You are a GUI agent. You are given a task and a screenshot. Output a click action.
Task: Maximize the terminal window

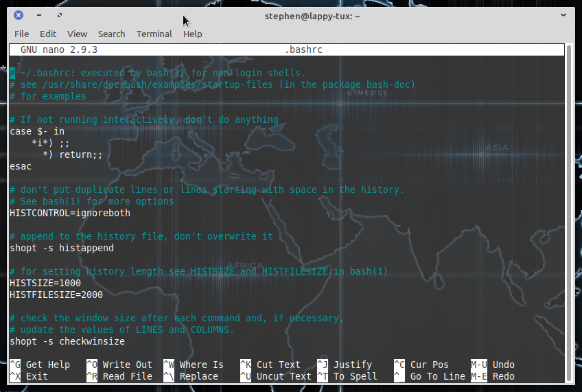point(60,15)
